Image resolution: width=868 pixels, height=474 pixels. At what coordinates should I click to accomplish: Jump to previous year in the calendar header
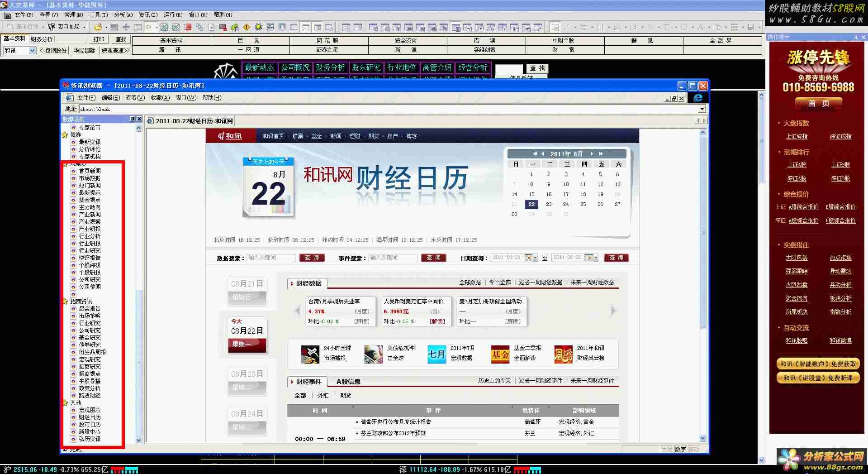pyautogui.click(x=535, y=154)
